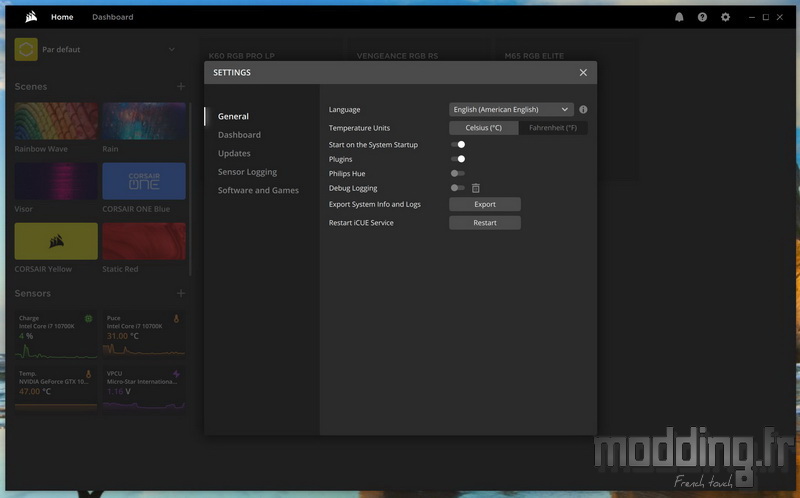The width and height of the screenshot is (800, 498).
Task: Switch to the Dashboard top tab
Action: coord(113,17)
